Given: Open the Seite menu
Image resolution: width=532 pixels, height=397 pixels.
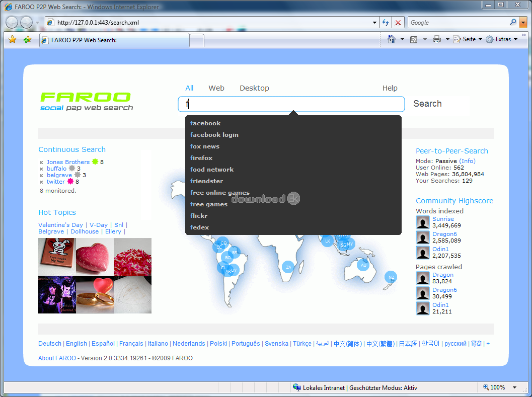Looking at the screenshot, I should click(x=468, y=39).
